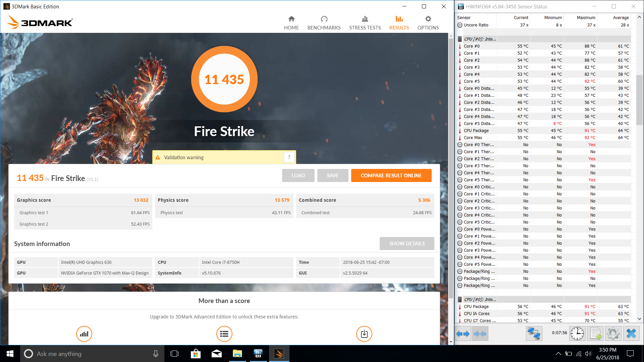Click SHOW DETAILS for system information
644x362 pixels.
[407, 244]
